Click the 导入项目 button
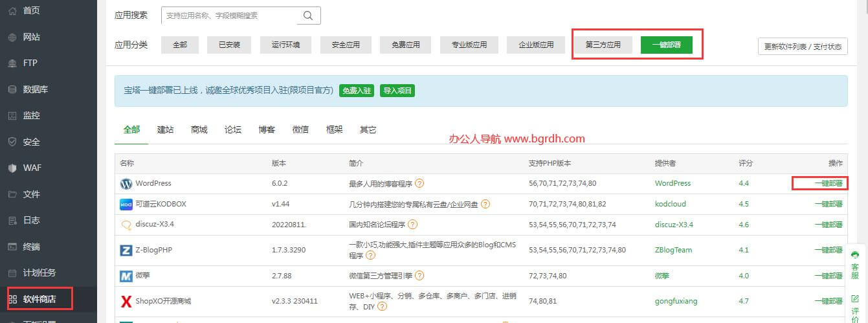Image resolution: width=868 pixels, height=323 pixels. 397,91
